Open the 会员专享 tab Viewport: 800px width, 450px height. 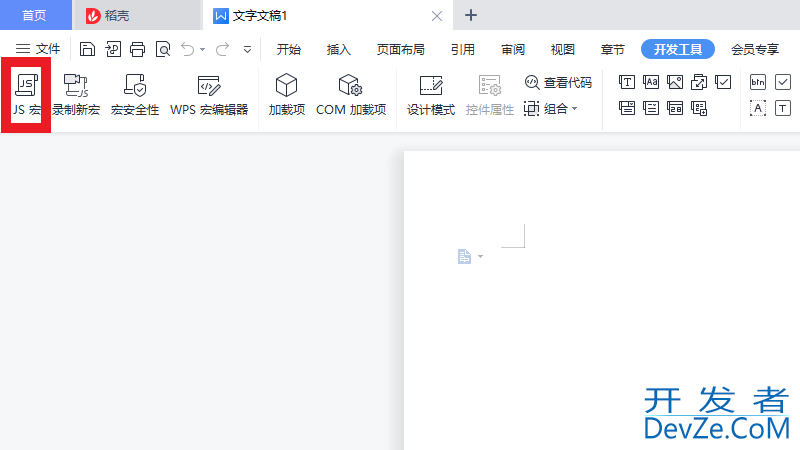755,49
